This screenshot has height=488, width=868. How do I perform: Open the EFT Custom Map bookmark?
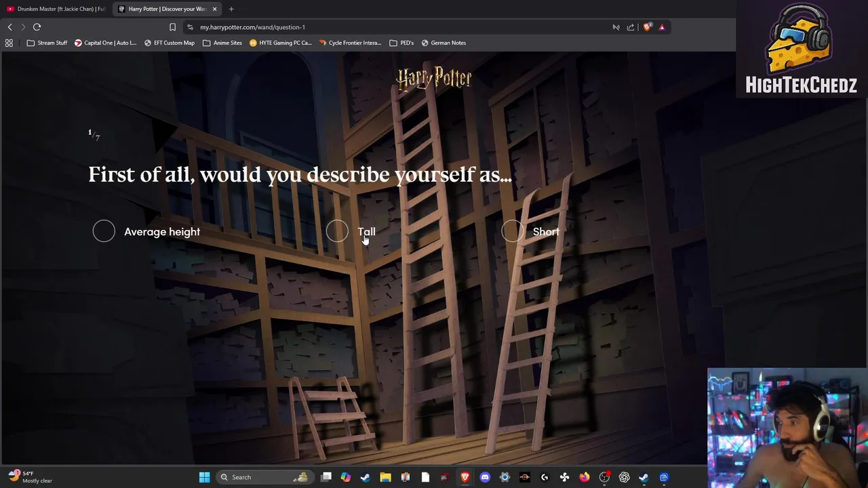pos(169,43)
